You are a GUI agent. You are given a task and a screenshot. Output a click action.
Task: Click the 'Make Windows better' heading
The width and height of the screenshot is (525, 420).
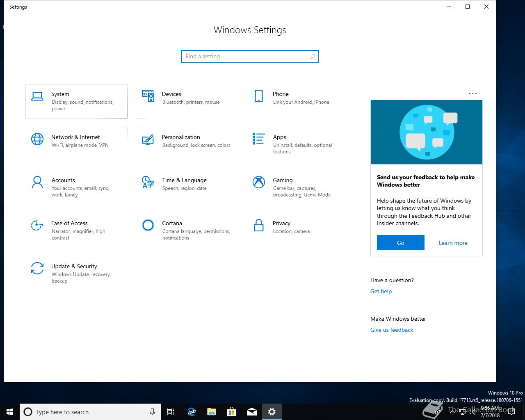tap(398, 319)
